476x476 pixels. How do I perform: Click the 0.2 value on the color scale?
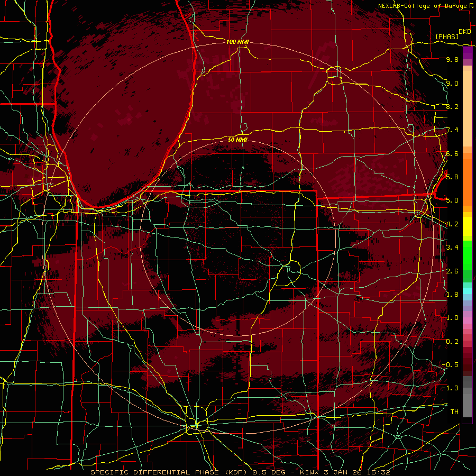[x=452, y=342]
